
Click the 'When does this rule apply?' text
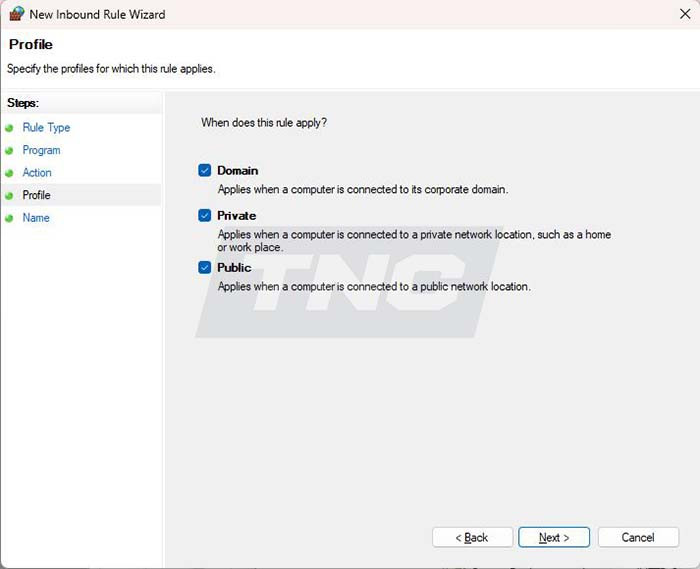coord(264,123)
